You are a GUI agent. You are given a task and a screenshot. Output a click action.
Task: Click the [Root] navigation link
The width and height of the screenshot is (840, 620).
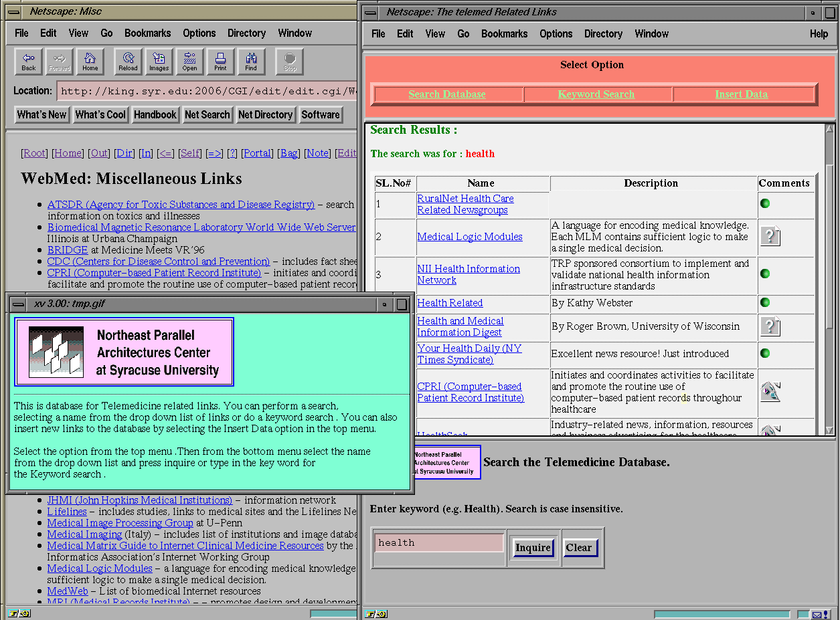[x=34, y=153]
